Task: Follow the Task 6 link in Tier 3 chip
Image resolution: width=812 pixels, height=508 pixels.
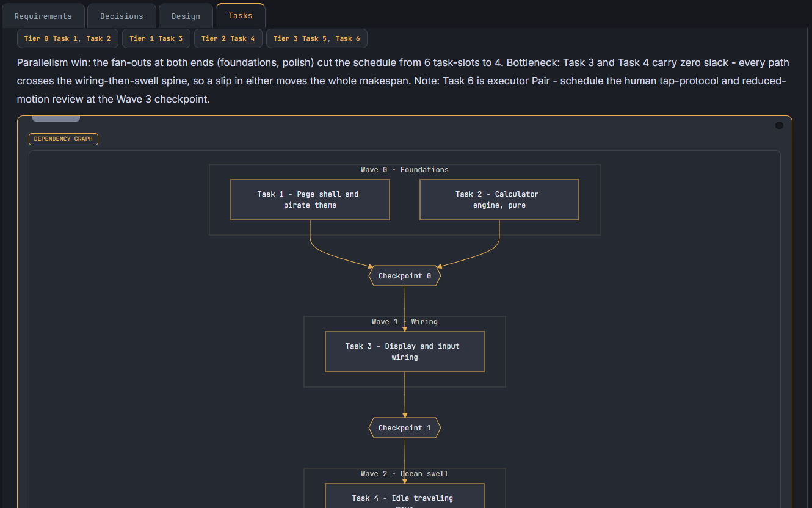Action: click(348, 38)
